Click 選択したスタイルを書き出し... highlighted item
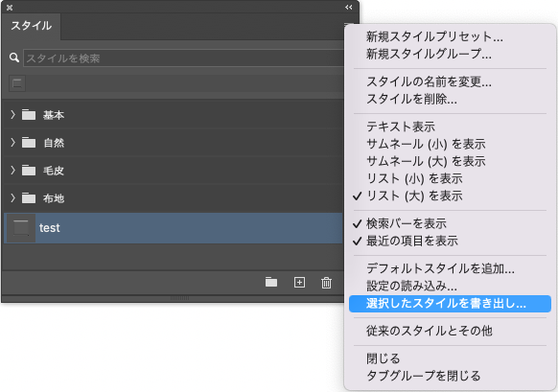The image size is (558, 392). pos(450,304)
